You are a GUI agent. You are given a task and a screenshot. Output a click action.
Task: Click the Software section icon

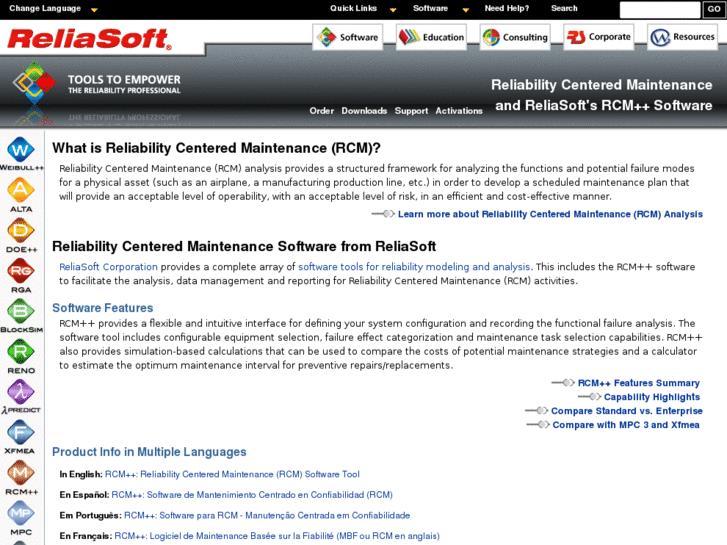point(326,37)
